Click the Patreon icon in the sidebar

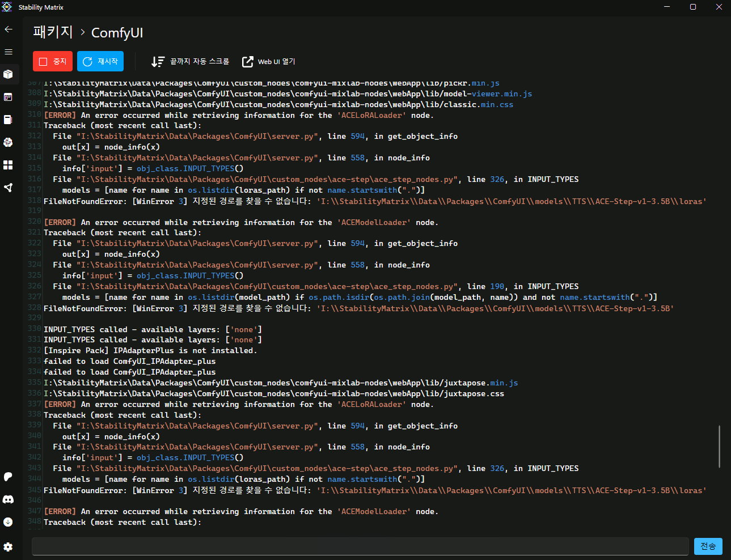tap(9, 477)
